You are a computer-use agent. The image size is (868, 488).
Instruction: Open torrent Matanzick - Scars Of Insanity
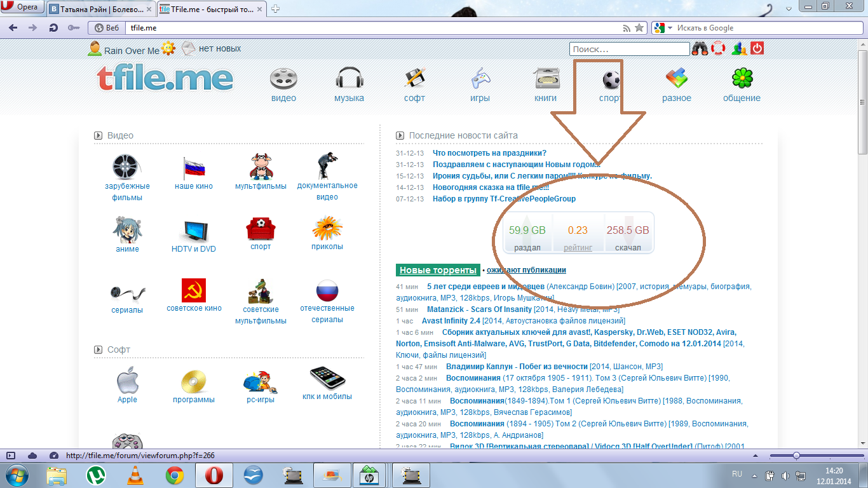pos(479,309)
